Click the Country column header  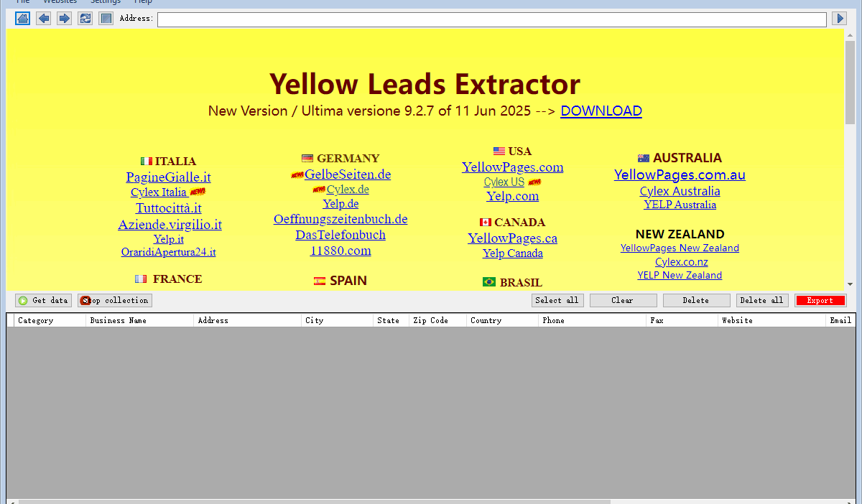point(502,320)
